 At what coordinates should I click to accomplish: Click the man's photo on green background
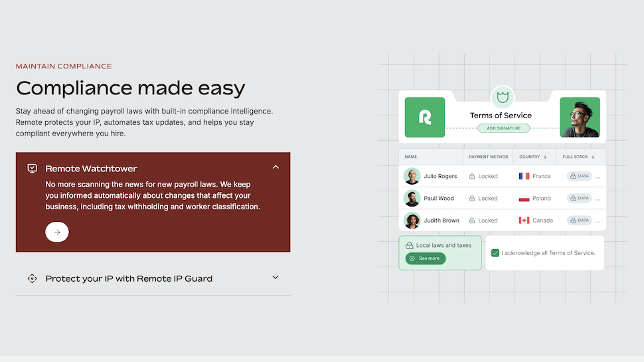click(x=580, y=117)
